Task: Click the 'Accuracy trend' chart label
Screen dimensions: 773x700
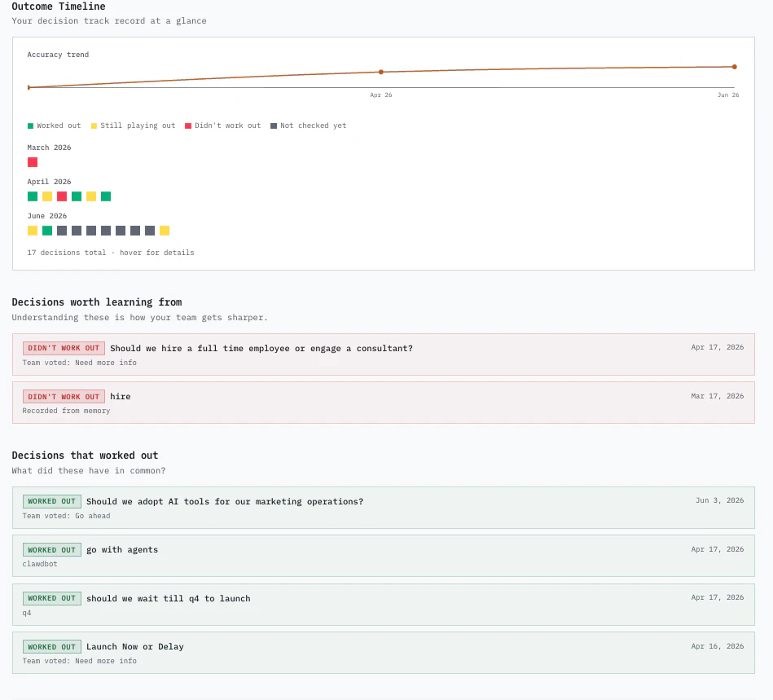Action: pos(58,55)
